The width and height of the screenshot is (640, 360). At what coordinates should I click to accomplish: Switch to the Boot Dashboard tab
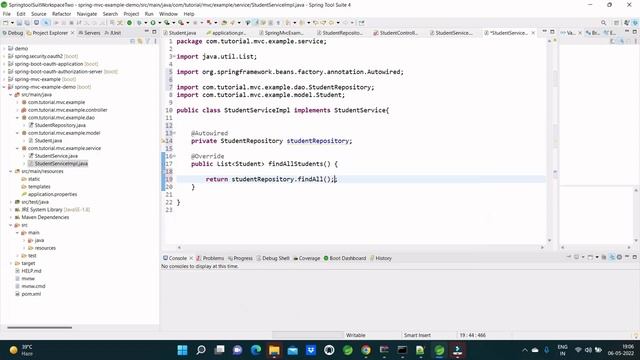(345, 258)
